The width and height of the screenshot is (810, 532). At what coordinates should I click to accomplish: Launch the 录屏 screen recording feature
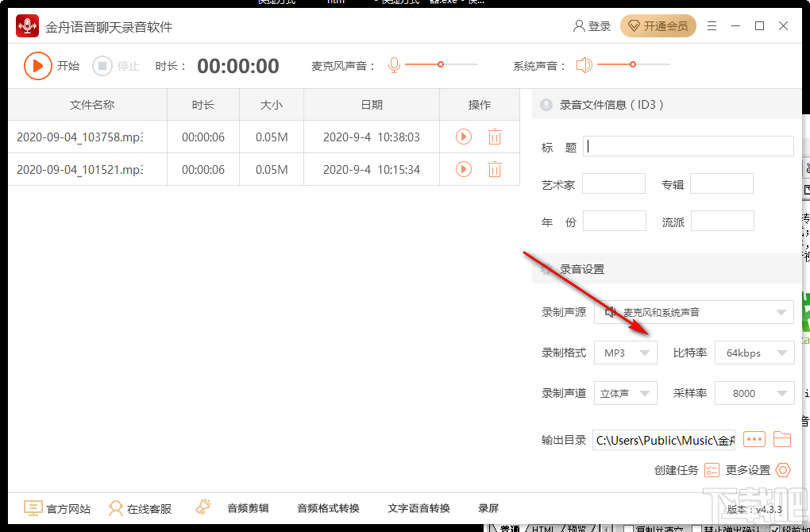(488, 508)
